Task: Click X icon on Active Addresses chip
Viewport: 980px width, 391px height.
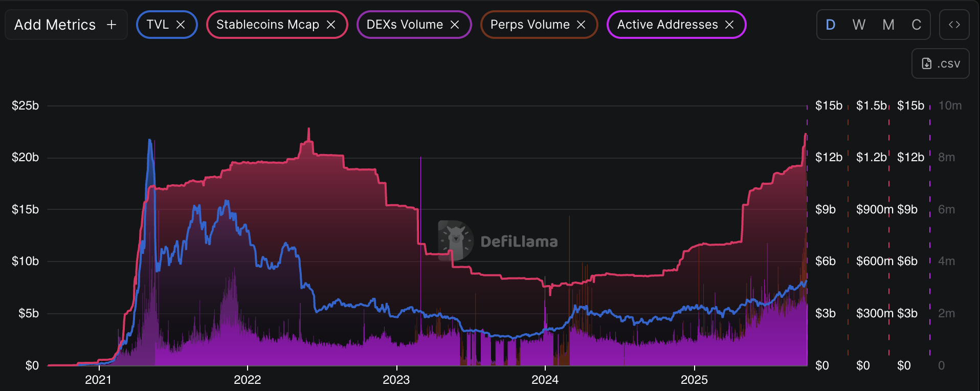Action: click(x=729, y=25)
